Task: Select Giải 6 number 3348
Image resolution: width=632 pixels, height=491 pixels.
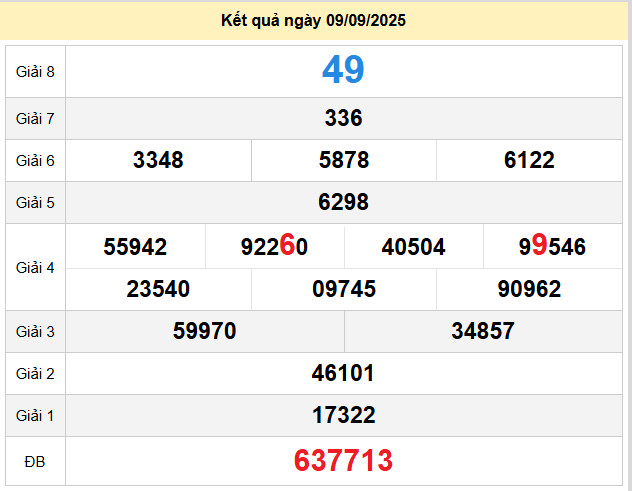Action: [x=158, y=160]
